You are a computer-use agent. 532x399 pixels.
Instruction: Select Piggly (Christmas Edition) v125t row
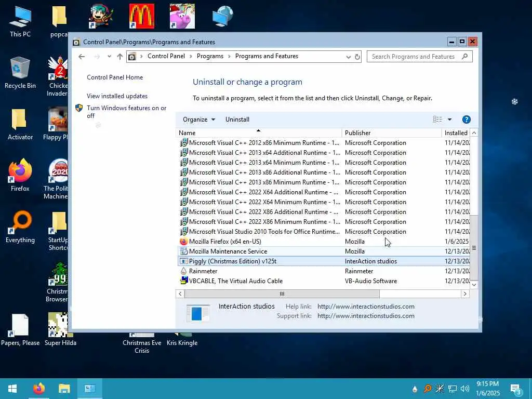[324, 261]
